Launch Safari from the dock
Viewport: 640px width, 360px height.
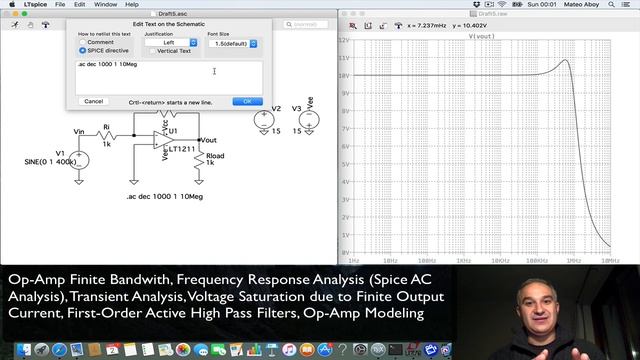(x=59, y=350)
